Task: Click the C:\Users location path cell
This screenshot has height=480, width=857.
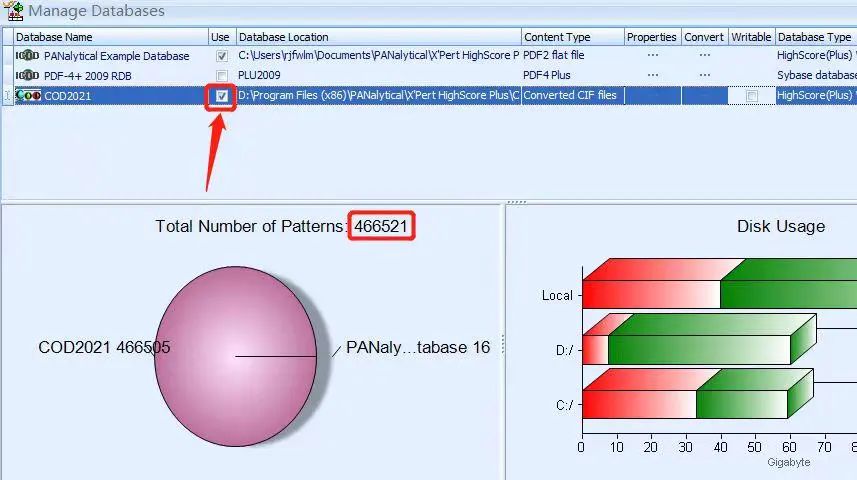Action: tap(378, 55)
